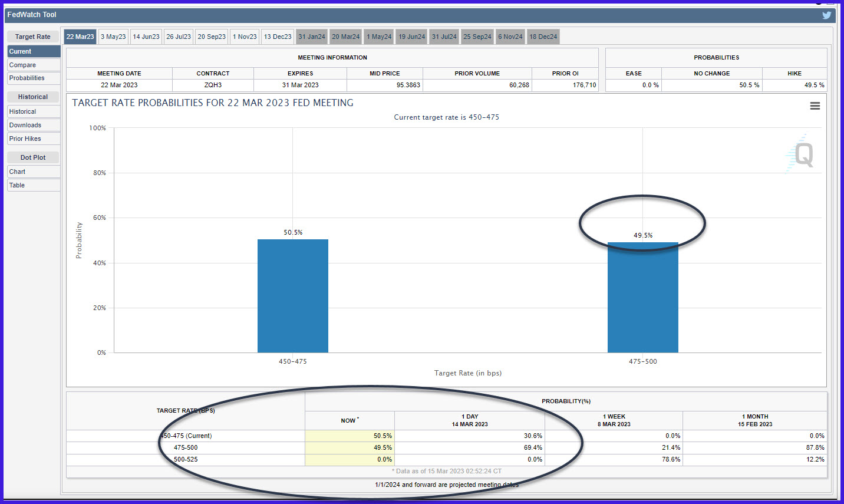Image resolution: width=844 pixels, height=504 pixels.
Task: Click the 69.4% one-day probability cell
Action: [470, 447]
